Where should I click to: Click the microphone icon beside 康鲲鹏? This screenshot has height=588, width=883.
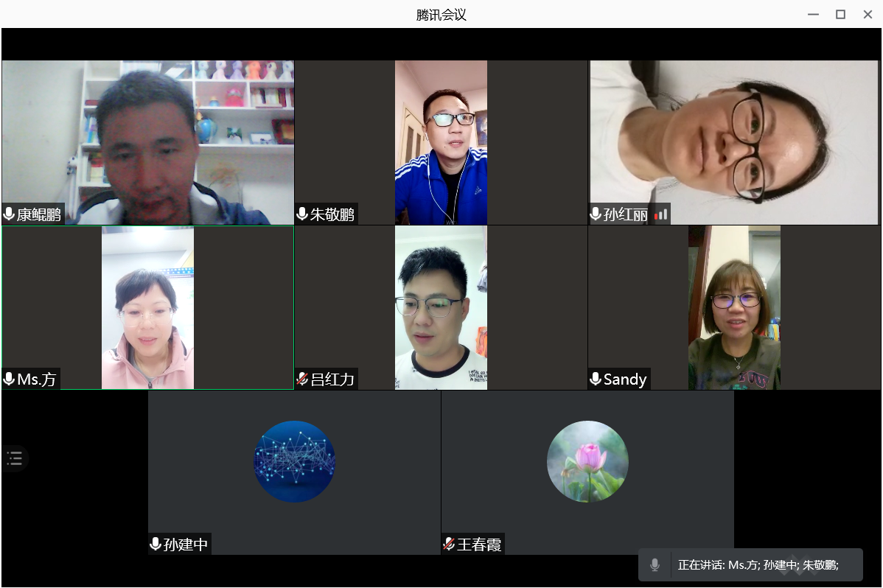(x=9, y=214)
